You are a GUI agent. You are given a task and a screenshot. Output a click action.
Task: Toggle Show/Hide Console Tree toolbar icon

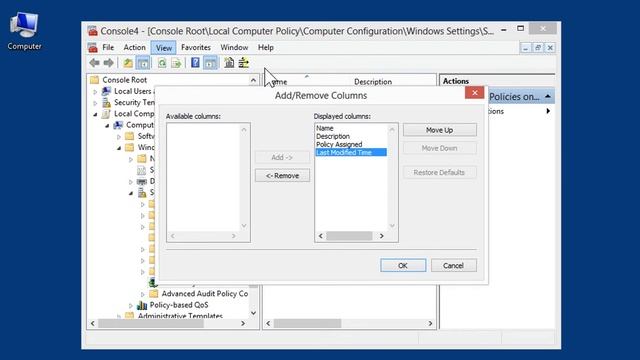pos(143,63)
